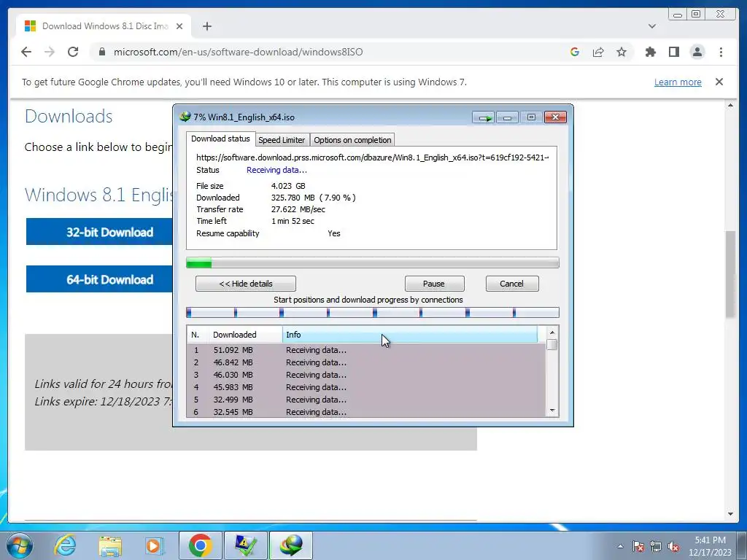Click page scroll down arrow in Chrome
Screen dimensions: 747x560
click(730, 514)
